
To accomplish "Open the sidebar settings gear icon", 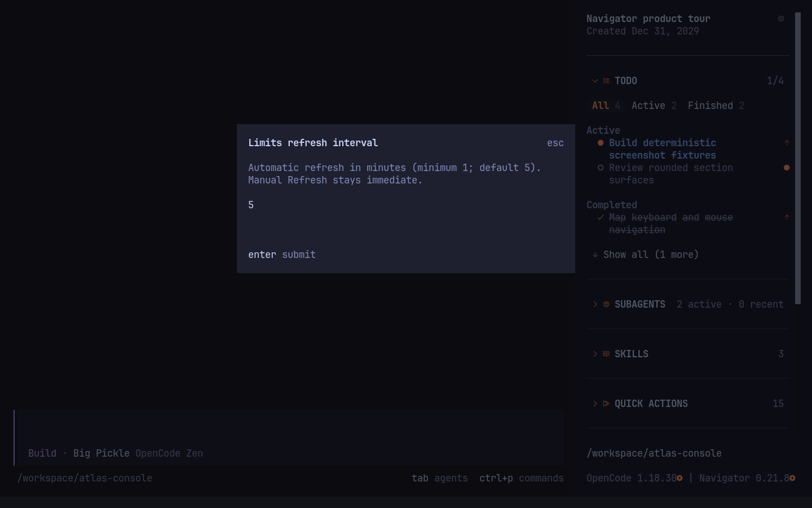I will click(x=781, y=19).
